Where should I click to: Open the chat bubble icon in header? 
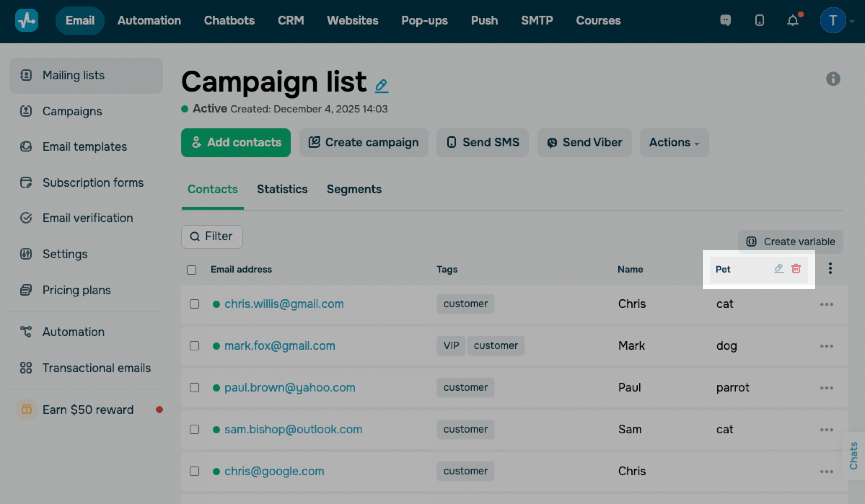[725, 21]
